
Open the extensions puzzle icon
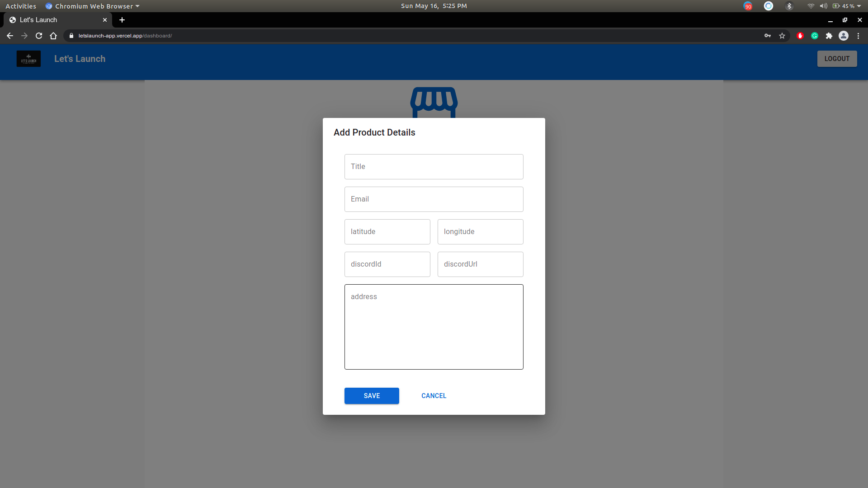pos(829,36)
